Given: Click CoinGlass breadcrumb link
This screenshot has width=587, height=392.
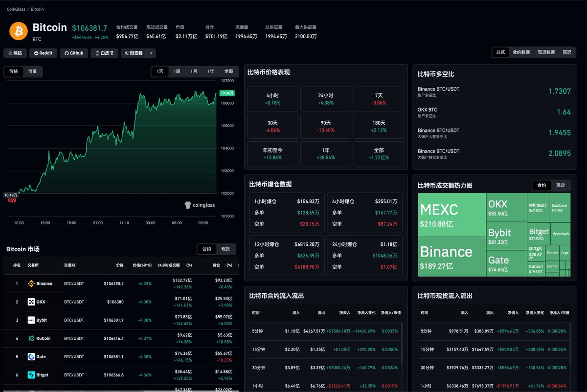Looking at the screenshot, I should pyautogui.click(x=16, y=9).
